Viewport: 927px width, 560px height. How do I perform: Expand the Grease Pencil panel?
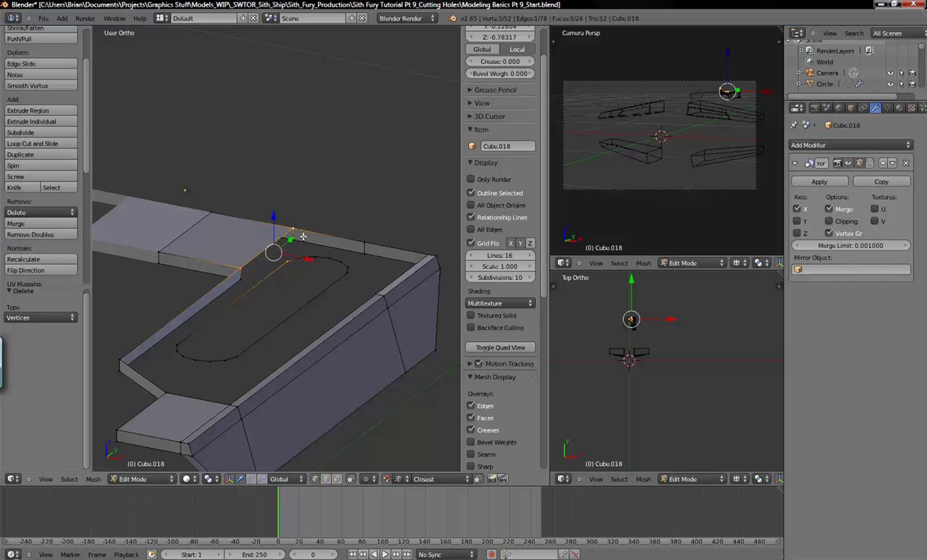pyautogui.click(x=495, y=90)
